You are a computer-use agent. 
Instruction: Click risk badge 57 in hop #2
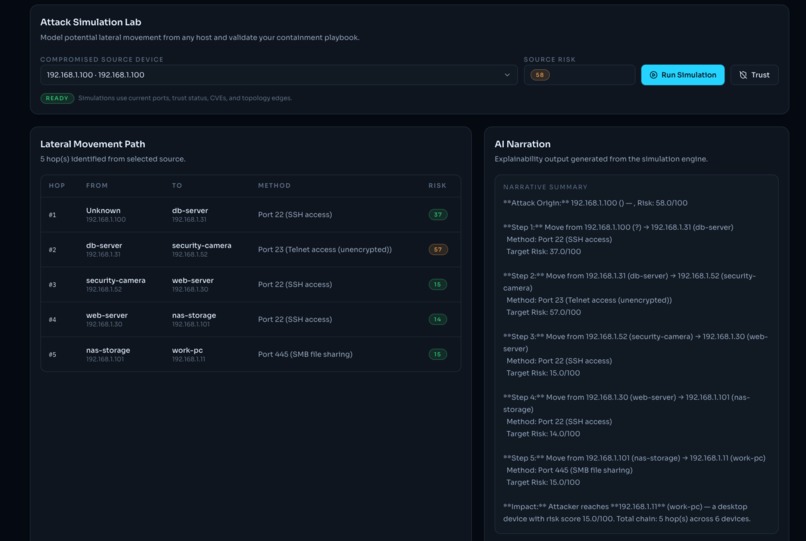tap(438, 250)
